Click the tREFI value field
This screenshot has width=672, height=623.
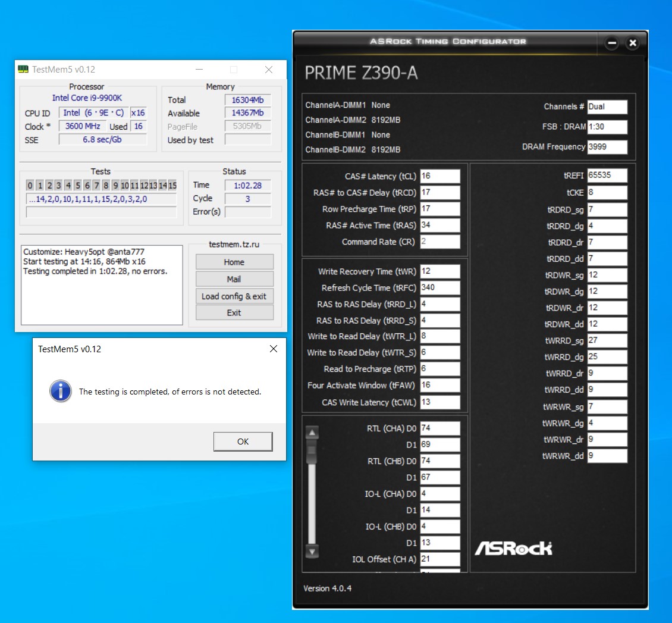click(607, 176)
